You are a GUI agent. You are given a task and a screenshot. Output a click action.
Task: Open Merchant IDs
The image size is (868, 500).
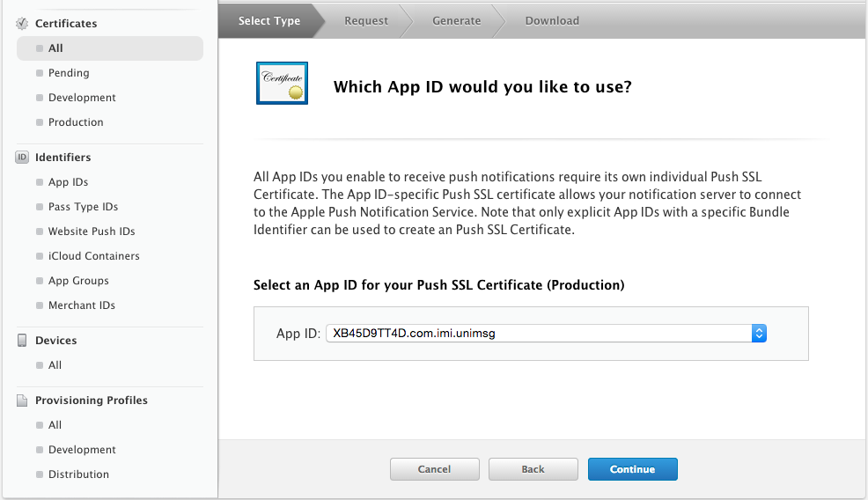click(81, 305)
